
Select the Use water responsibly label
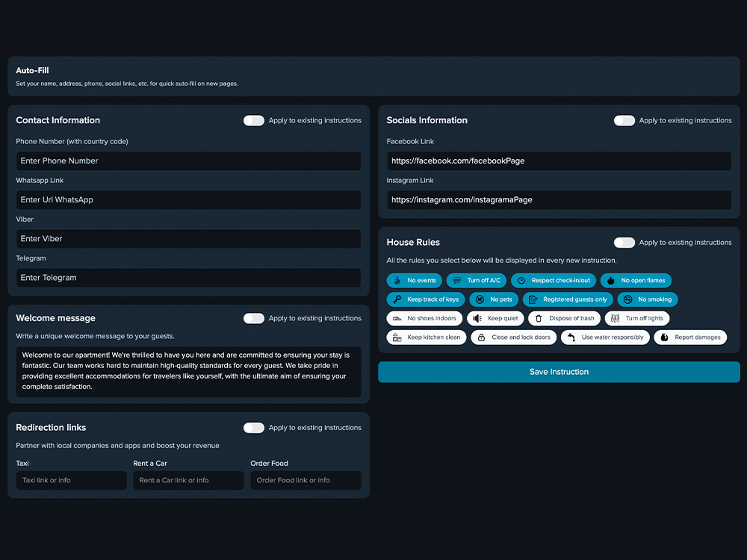(x=613, y=337)
